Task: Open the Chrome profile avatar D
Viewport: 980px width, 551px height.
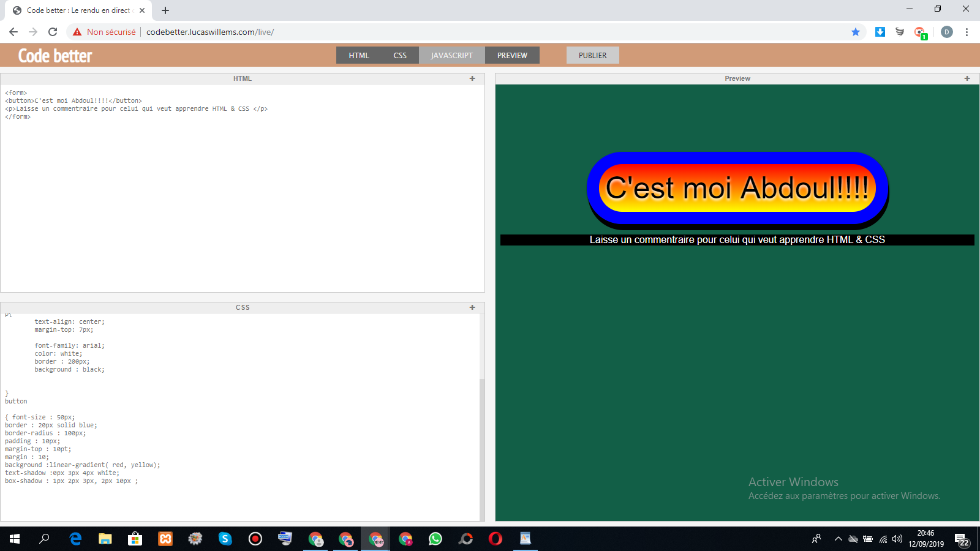Action: coord(947,32)
